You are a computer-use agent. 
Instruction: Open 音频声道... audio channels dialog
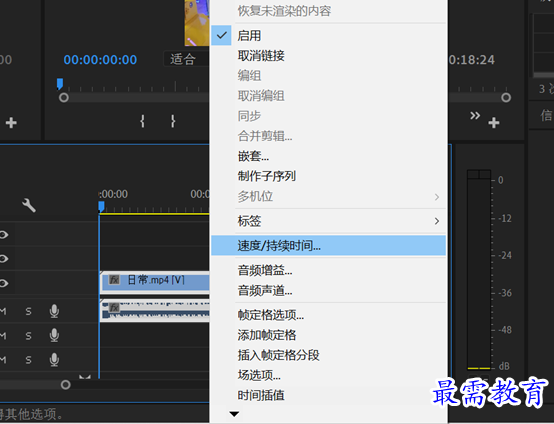pos(329,291)
